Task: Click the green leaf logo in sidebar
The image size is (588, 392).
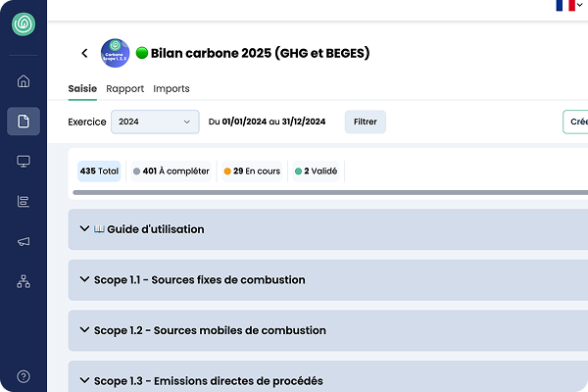Action: pyautogui.click(x=23, y=24)
